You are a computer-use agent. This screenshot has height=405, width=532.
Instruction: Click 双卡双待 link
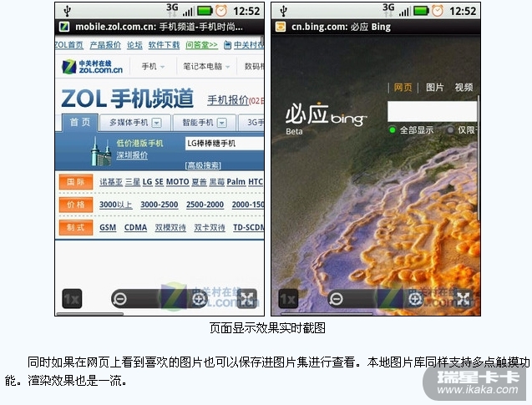[210, 228]
